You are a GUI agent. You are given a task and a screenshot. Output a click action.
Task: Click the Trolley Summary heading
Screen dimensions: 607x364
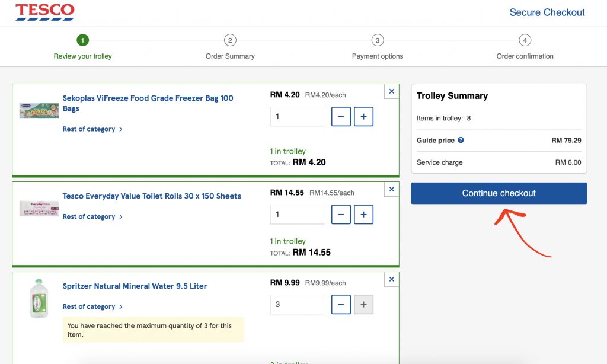[452, 96]
